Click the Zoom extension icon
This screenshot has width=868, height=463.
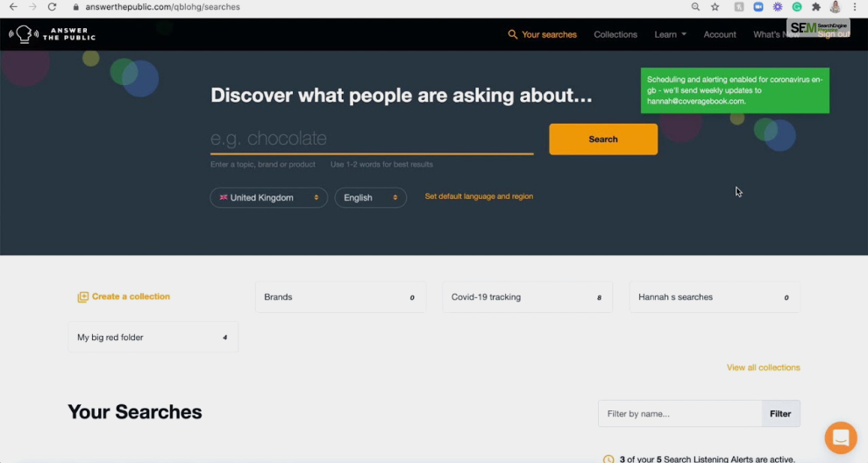click(x=758, y=7)
